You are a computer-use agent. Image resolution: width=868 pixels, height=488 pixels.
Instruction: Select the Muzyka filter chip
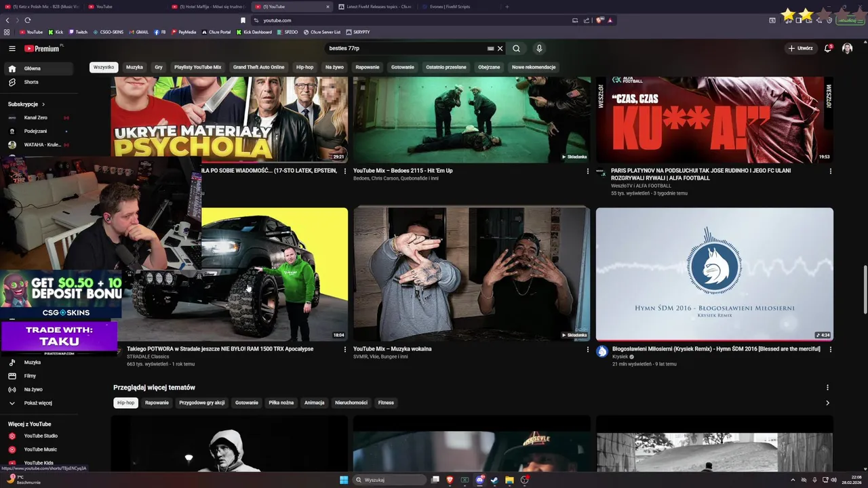[134, 67]
